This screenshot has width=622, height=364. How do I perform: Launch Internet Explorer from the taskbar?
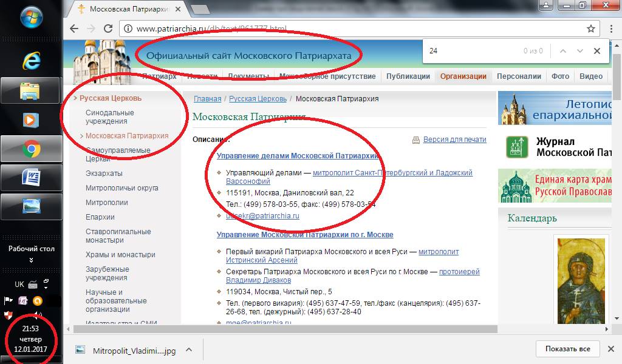pyautogui.click(x=32, y=61)
